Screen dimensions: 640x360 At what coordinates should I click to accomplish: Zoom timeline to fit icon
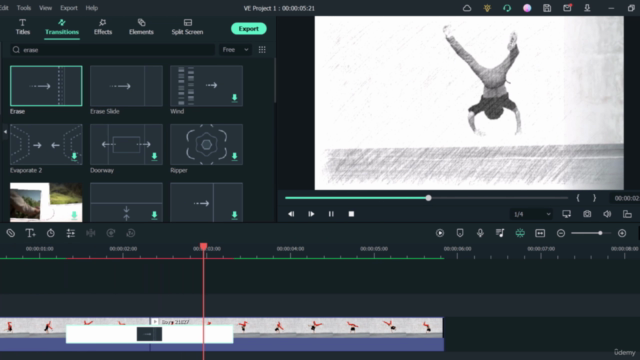coord(540,233)
